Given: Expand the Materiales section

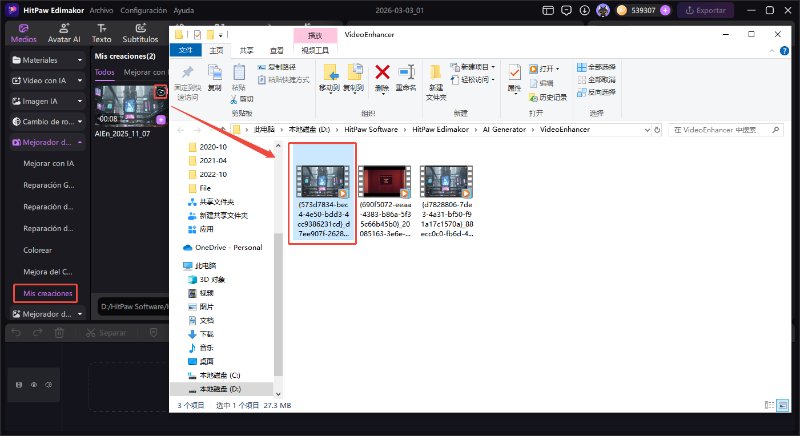Looking at the screenshot, I should [46, 60].
